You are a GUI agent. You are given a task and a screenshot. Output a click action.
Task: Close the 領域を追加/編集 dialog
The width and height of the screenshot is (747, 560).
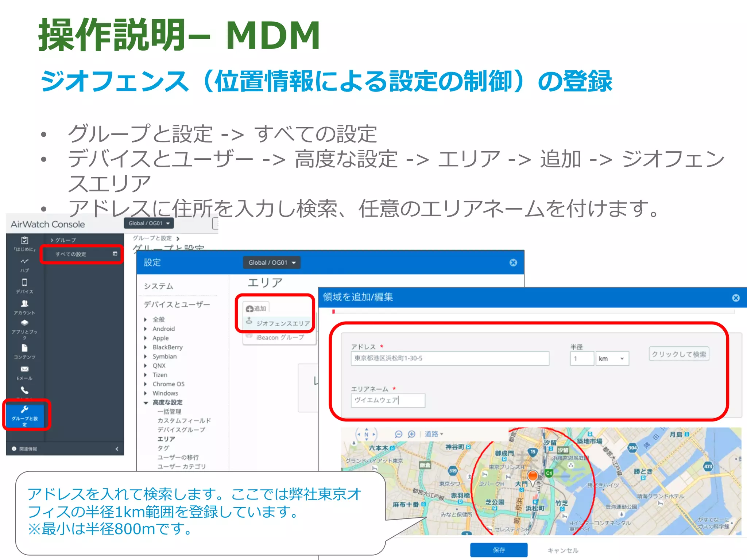click(736, 298)
